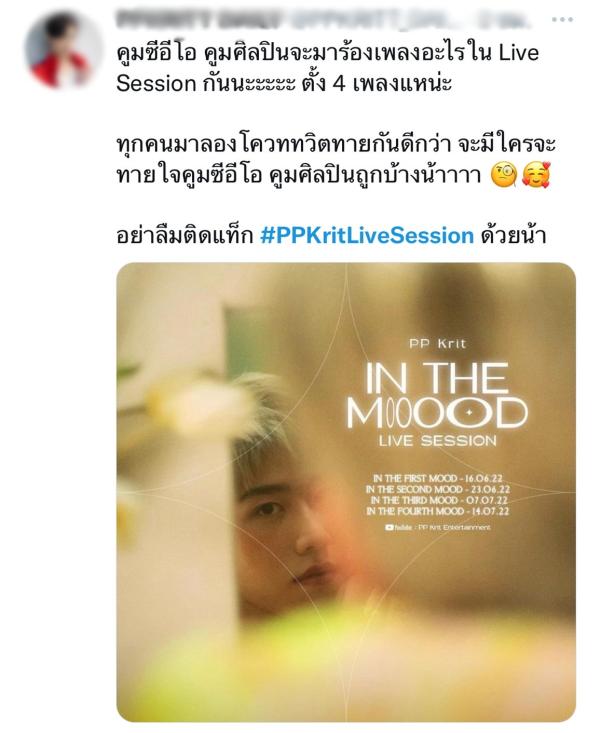Click the smiling face with hearts emoji
600x733 pixels.
point(536,176)
